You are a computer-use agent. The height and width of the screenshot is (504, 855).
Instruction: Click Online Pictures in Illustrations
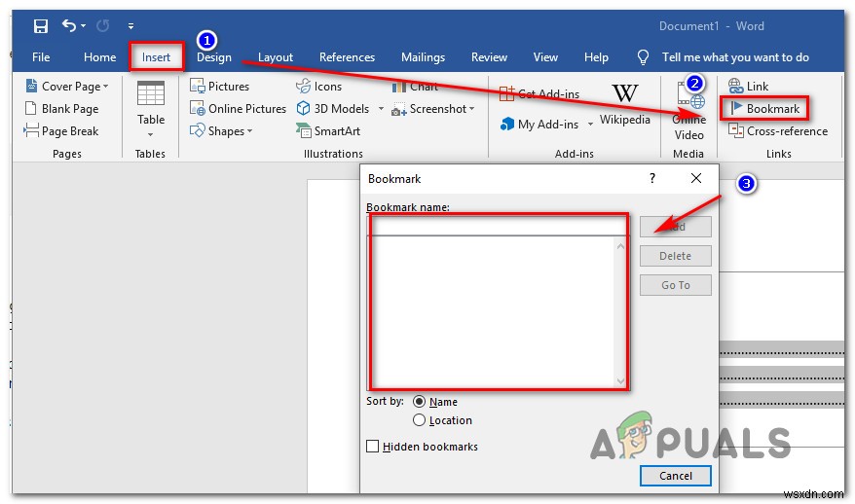click(238, 108)
